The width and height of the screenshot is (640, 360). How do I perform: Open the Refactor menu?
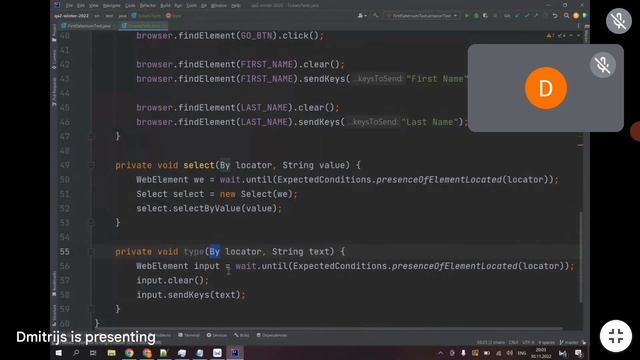[x=148, y=6]
